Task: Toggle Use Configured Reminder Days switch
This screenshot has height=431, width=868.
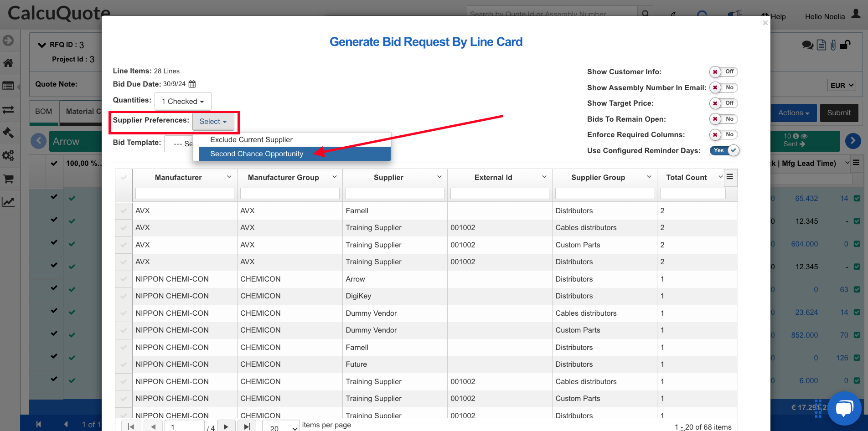Action: click(x=724, y=150)
